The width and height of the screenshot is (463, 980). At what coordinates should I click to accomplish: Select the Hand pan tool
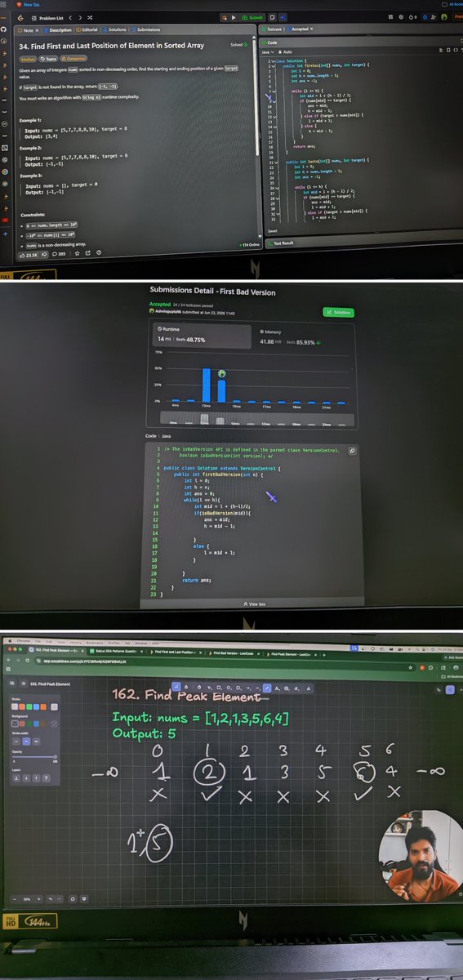tap(199, 687)
